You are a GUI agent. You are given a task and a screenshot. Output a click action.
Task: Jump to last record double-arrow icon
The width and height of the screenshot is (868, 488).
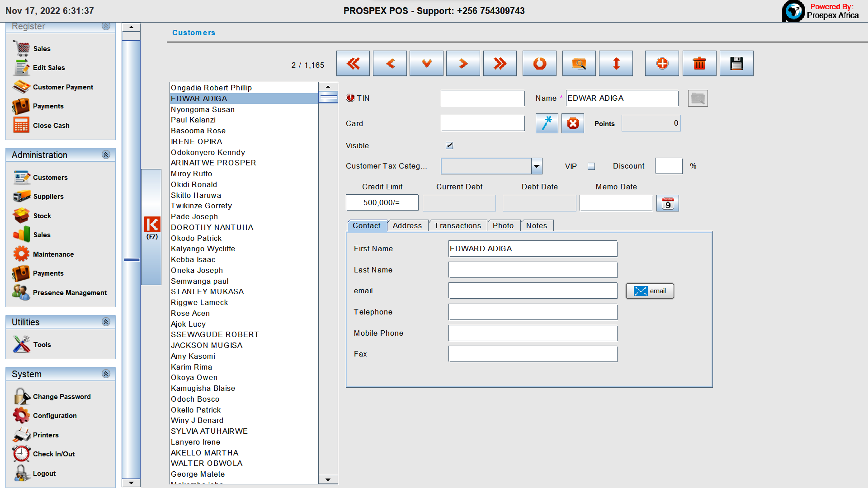click(500, 64)
